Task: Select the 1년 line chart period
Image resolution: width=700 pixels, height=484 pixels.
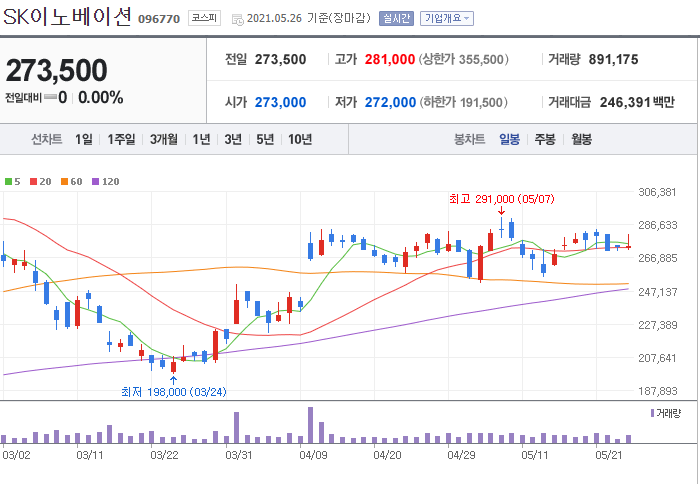Action: tap(201, 139)
